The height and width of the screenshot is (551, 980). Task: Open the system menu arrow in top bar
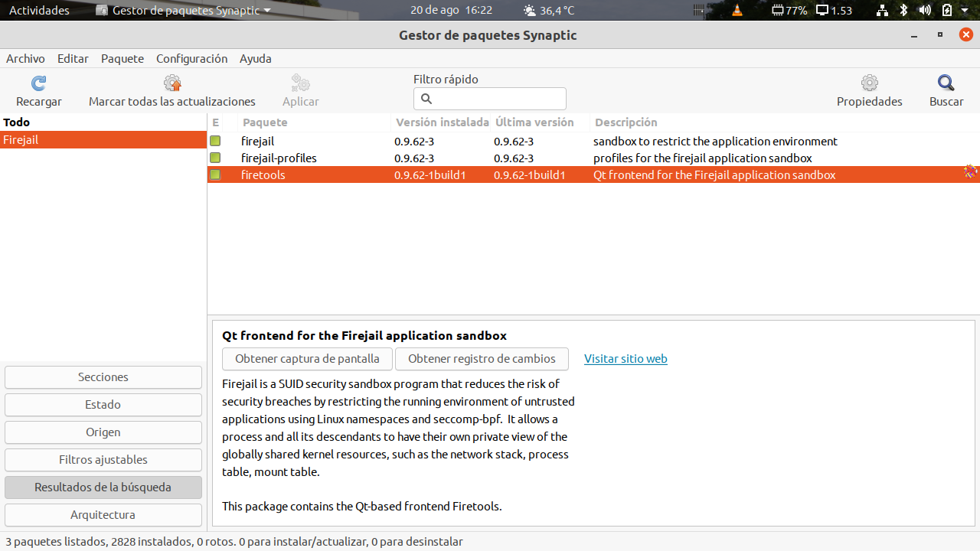point(964,11)
